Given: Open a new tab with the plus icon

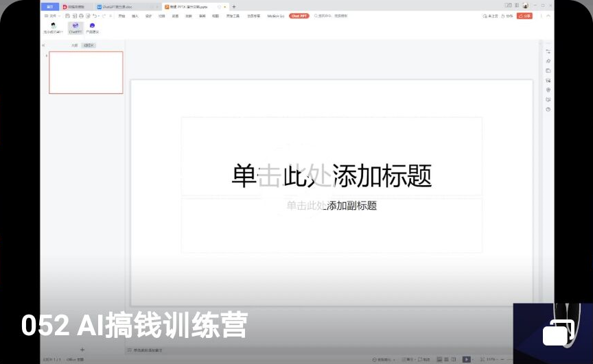Looking at the screenshot, I should coord(234,6).
